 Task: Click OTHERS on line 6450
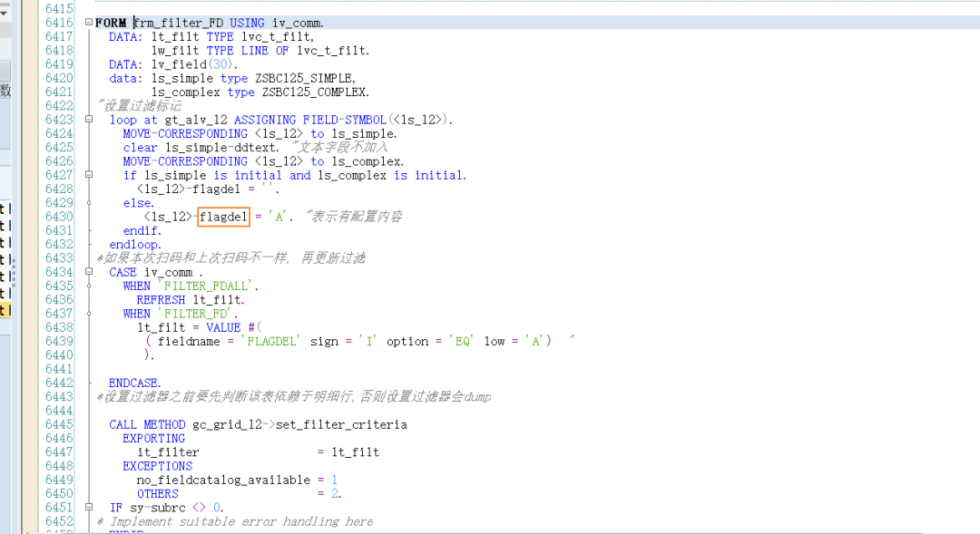tap(158, 494)
